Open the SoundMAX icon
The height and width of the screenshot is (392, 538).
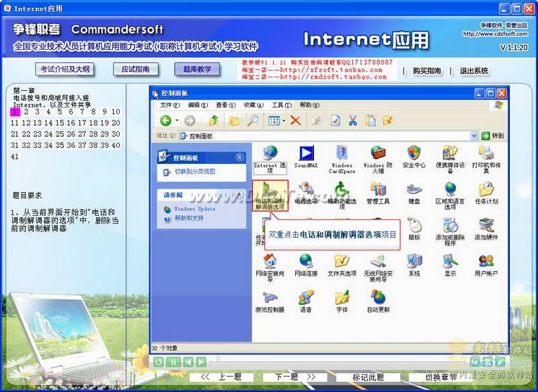coord(306,157)
